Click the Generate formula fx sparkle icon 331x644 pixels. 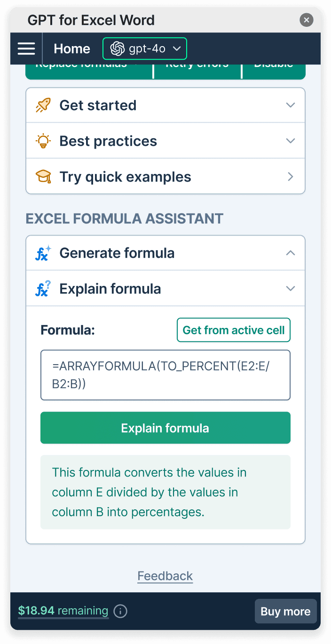pos(43,253)
